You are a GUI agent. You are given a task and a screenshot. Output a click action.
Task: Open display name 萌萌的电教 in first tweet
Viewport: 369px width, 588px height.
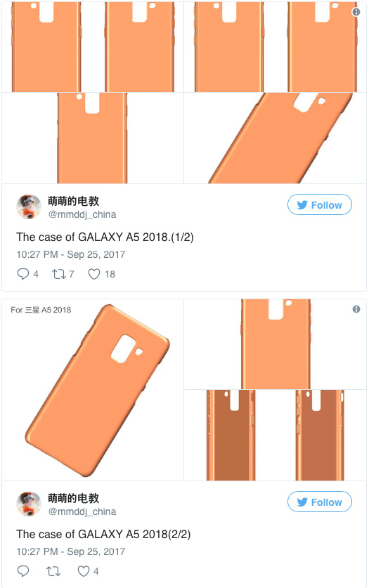(74, 201)
